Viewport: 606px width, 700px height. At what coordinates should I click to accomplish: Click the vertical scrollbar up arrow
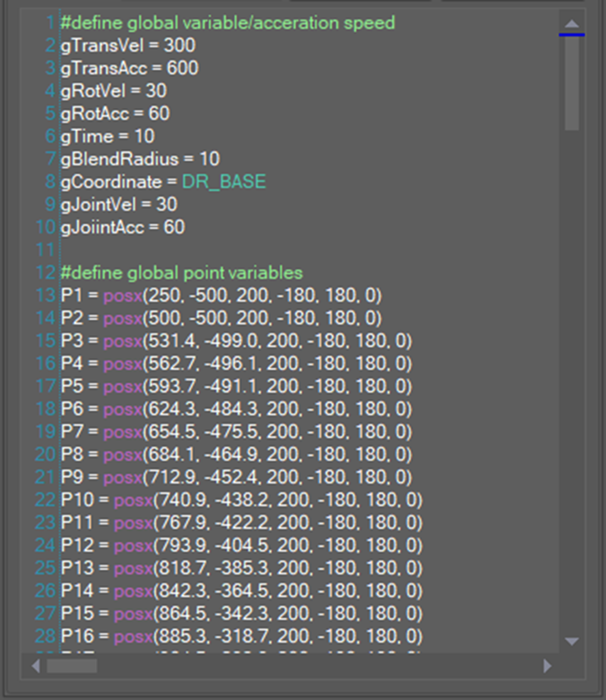pos(572,24)
